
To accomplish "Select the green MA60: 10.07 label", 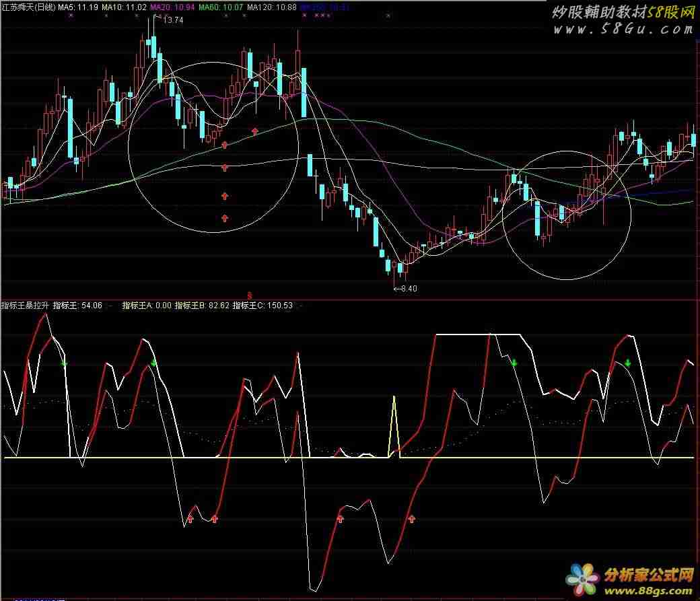I will click(221, 7).
